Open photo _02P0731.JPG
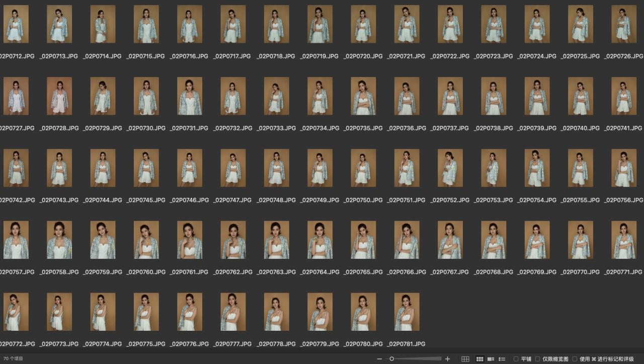Screen dimensions: 644x364 point(190,96)
